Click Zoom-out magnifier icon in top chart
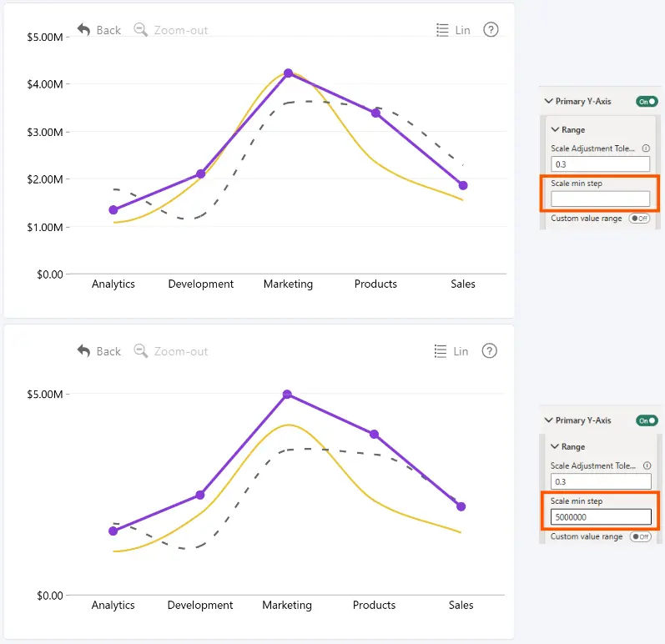 point(140,30)
